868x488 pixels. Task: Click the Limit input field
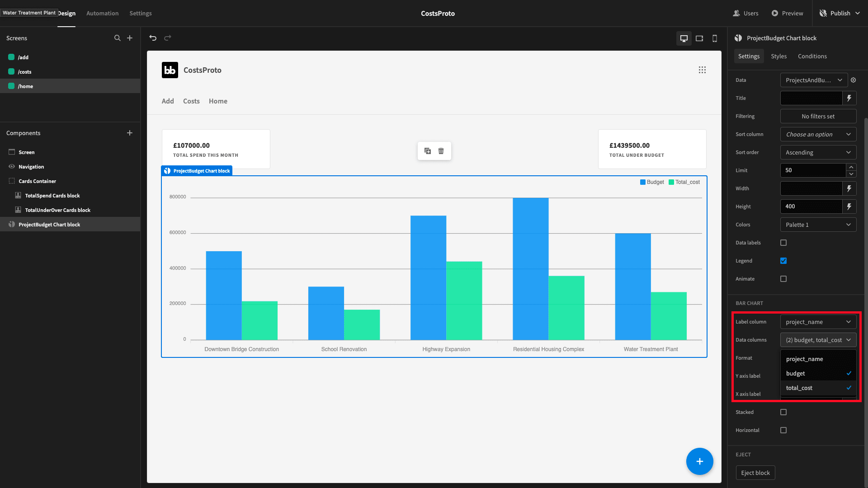(813, 170)
